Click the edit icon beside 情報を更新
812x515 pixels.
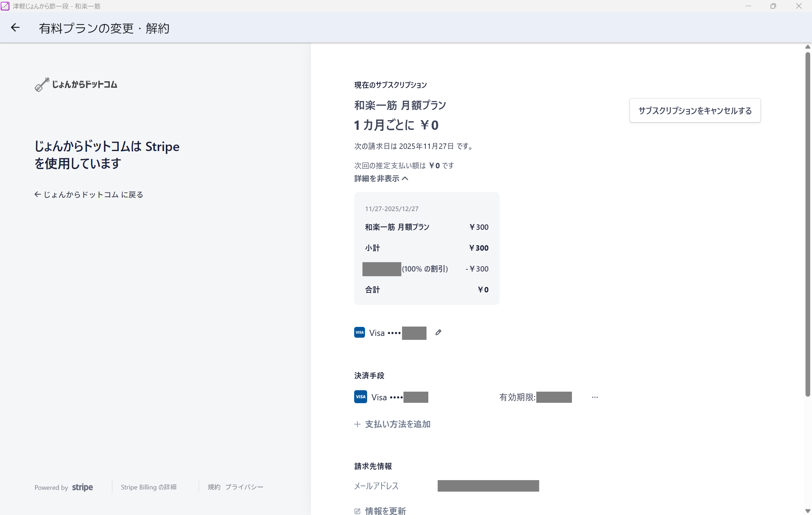click(x=357, y=511)
